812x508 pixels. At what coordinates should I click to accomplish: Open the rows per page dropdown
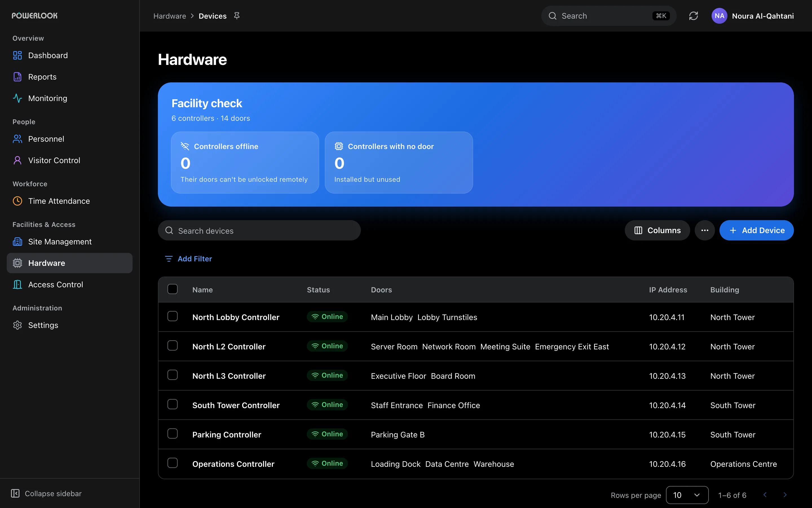687,495
